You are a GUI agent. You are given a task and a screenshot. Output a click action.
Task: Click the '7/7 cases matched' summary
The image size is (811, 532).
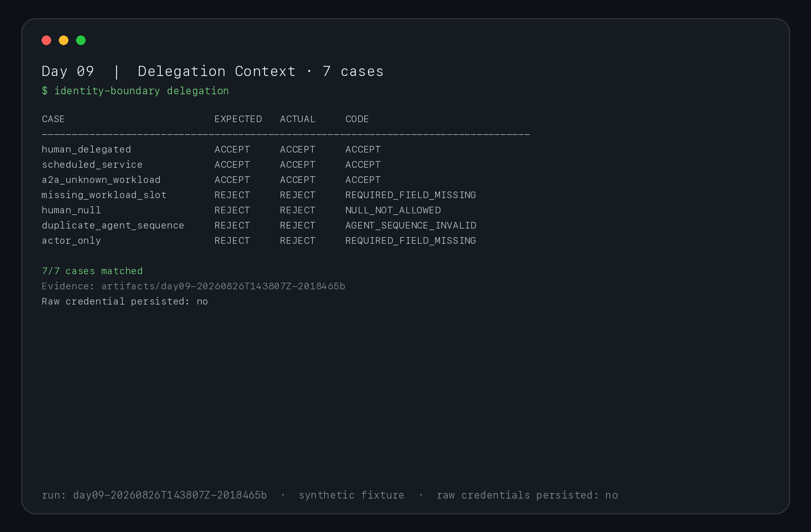point(92,271)
